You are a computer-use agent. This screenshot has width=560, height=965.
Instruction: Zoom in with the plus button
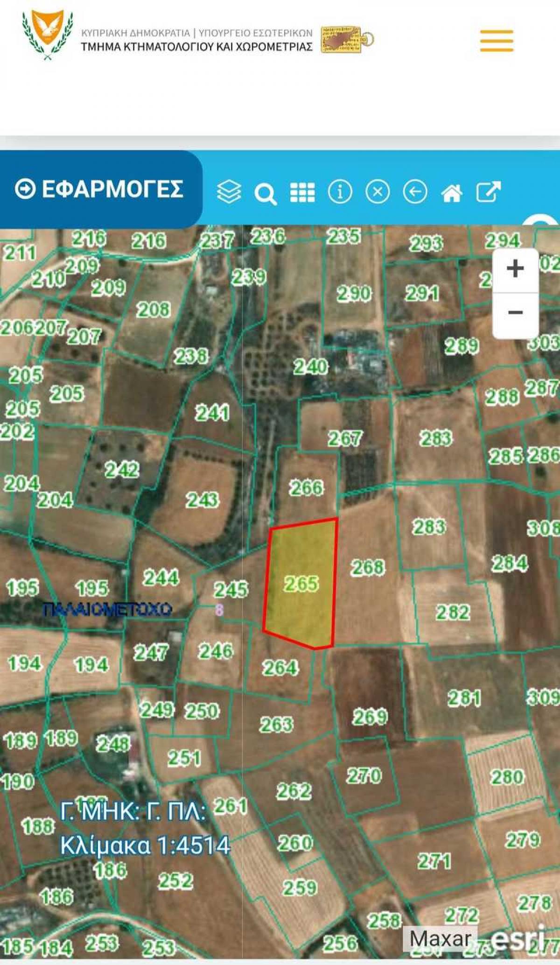tap(515, 269)
